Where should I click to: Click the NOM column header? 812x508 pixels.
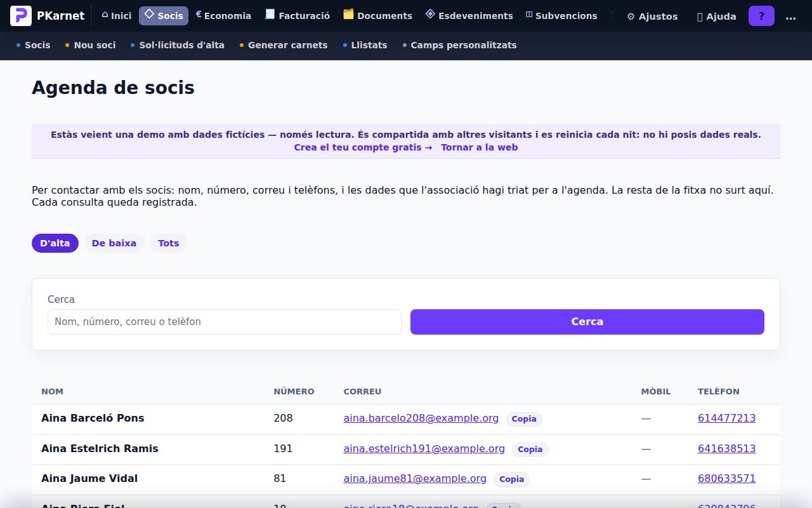52,391
